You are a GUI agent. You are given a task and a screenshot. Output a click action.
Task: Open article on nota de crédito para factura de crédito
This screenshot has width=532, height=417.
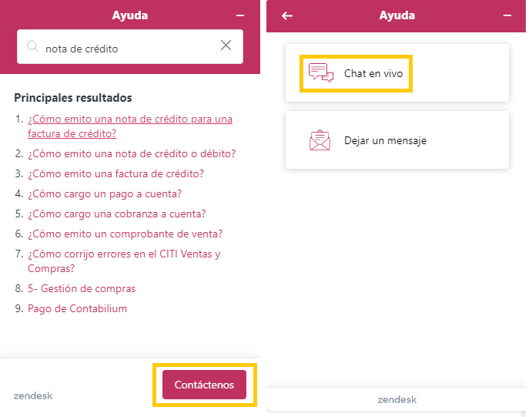(130, 126)
